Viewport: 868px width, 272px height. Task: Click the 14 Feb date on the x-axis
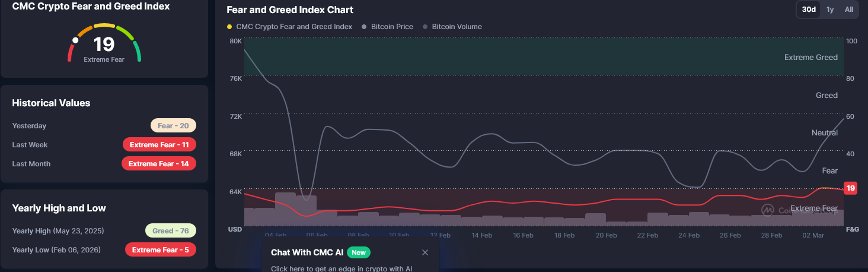(x=482, y=235)
